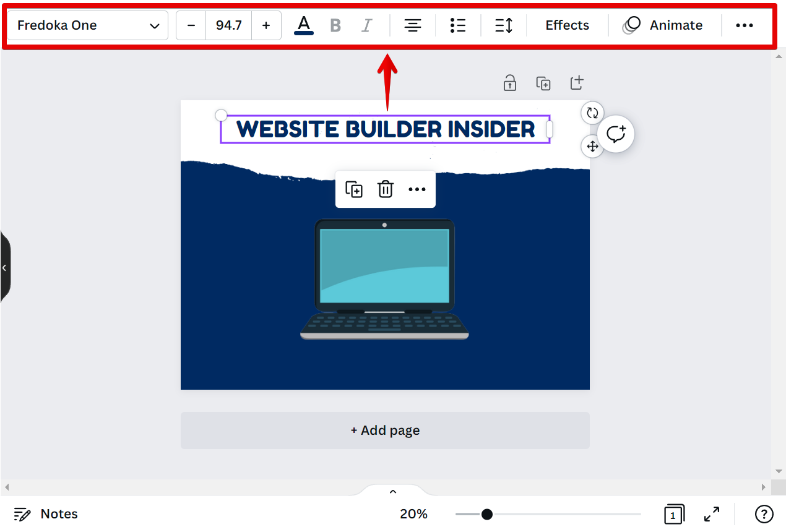
Task: Open the toolbar's More options menu
Action: coord(745,25)
